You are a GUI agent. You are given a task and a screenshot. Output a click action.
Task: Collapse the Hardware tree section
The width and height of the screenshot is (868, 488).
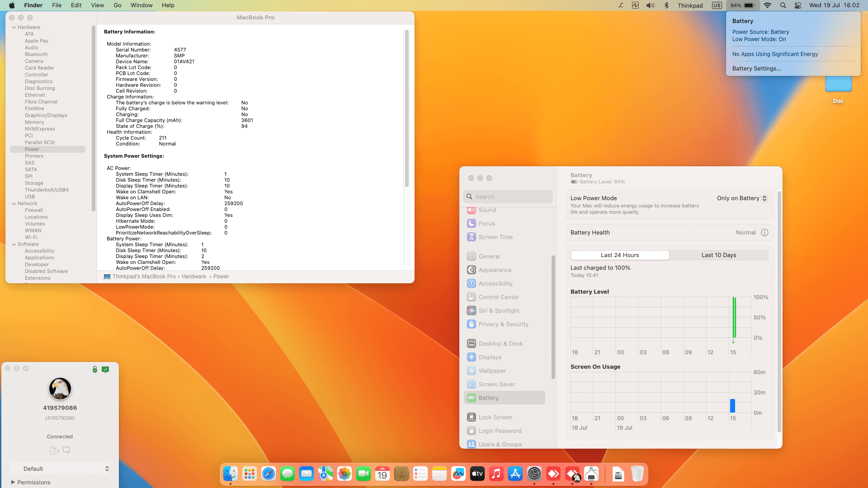(14, 28)
